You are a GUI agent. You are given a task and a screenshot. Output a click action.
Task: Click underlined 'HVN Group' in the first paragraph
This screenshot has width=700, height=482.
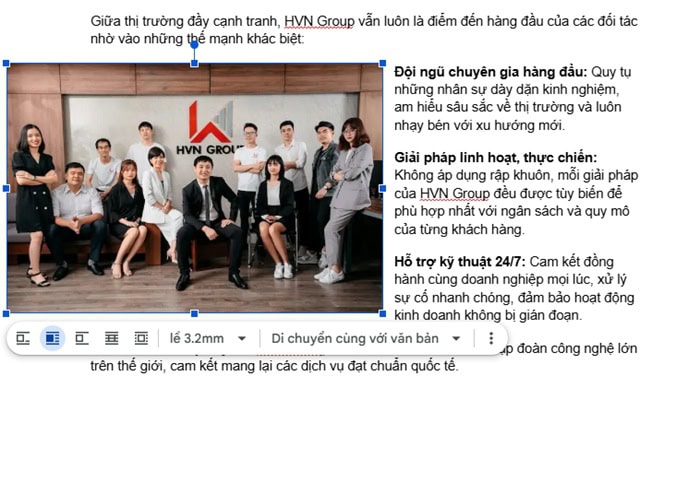point(319,21)
